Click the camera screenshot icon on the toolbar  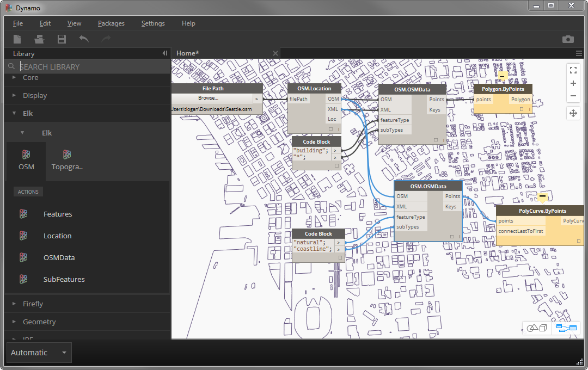coord(567,39)
